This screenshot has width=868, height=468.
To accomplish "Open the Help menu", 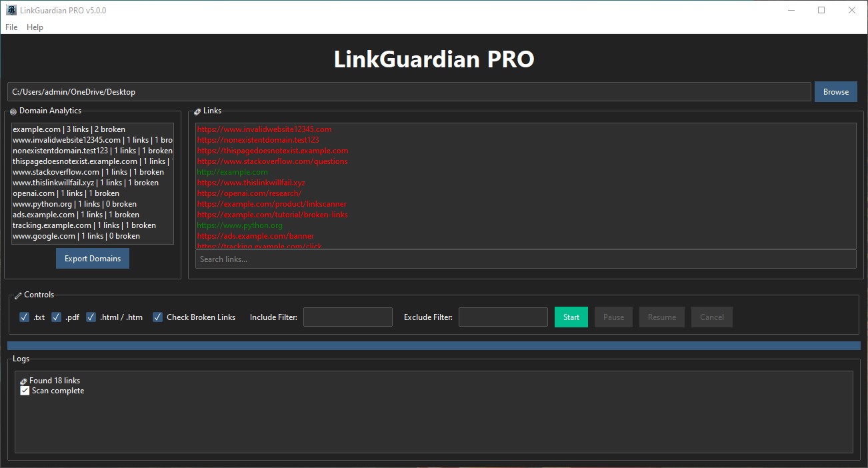I will (35, 27).
